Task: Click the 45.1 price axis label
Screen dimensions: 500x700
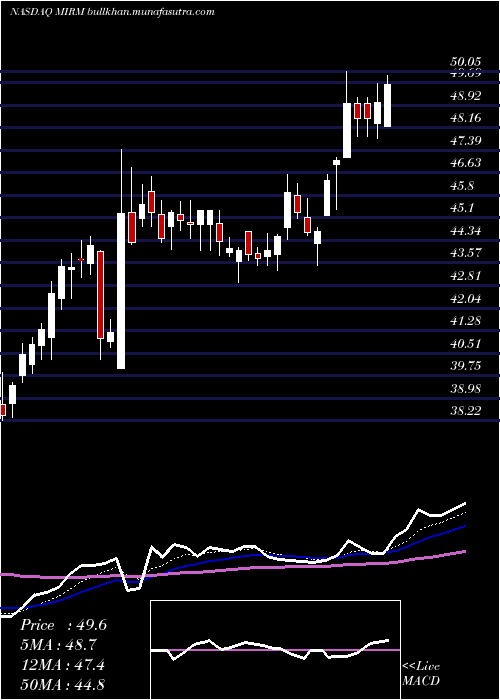Action: [x=462, y=208]
